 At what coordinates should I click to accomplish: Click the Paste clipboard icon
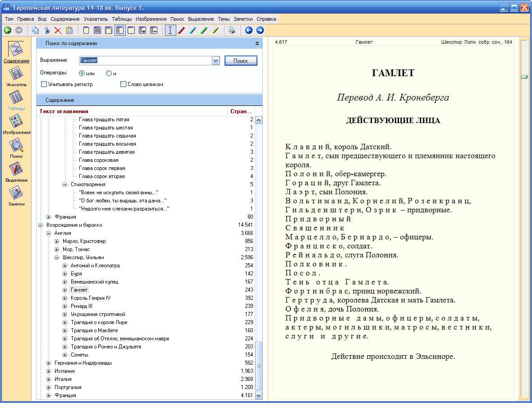tap(69, 30)
